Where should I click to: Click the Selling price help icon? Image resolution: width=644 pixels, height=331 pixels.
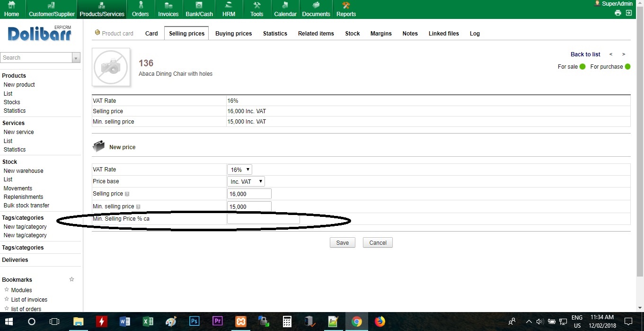[x=127, y=194]
